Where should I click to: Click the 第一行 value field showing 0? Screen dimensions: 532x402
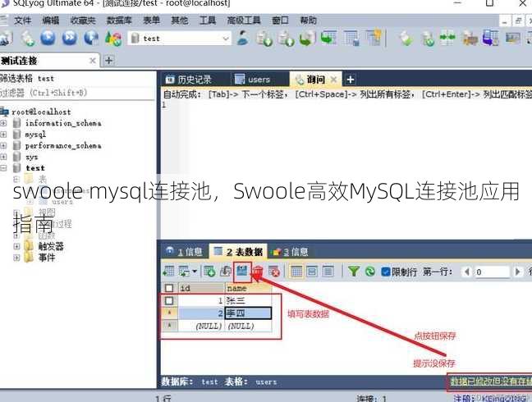click(x=492, y=272)
